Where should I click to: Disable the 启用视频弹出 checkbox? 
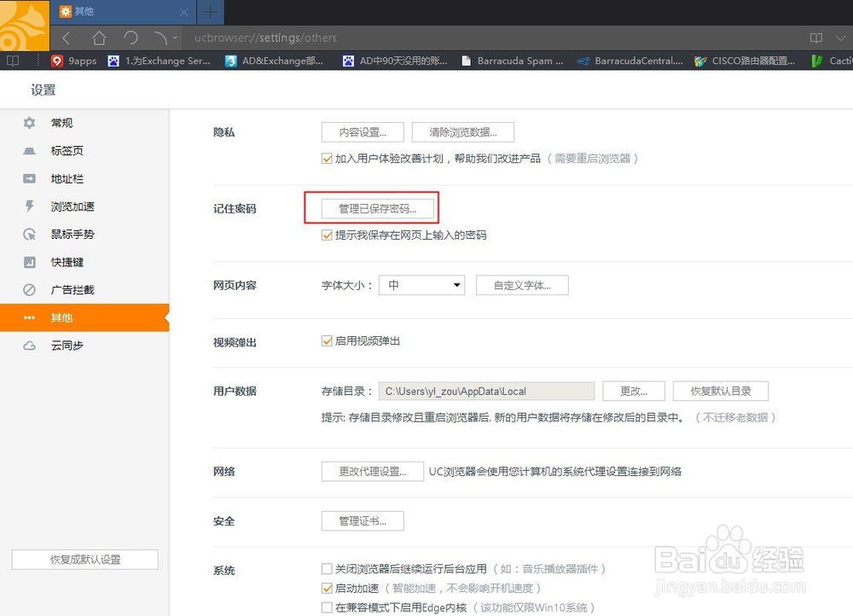[x=327, y=340]
